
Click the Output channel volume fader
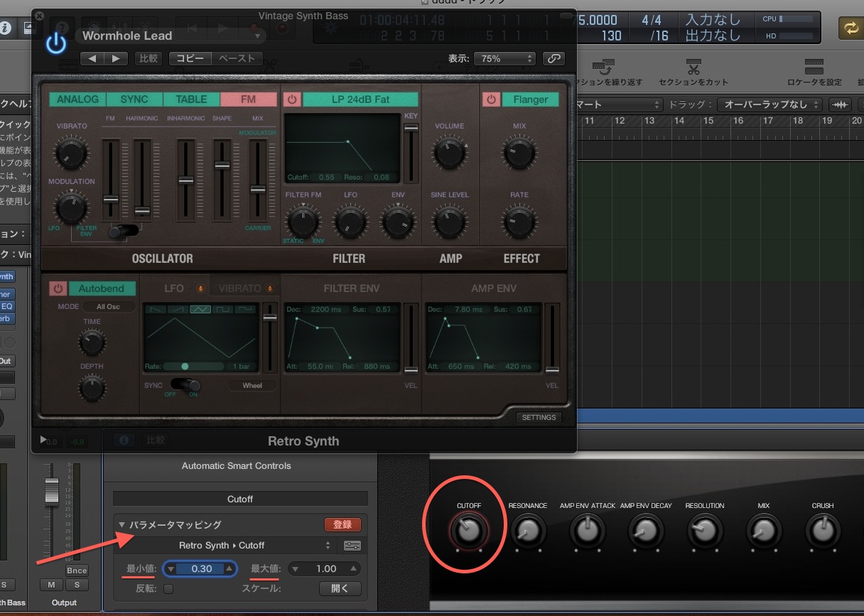point(52,491)
